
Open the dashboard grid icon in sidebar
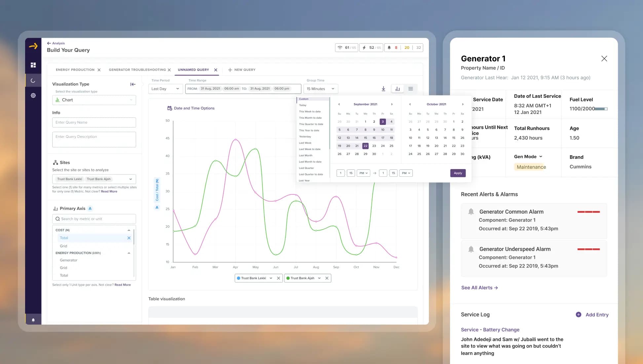(x=33, y=65)
